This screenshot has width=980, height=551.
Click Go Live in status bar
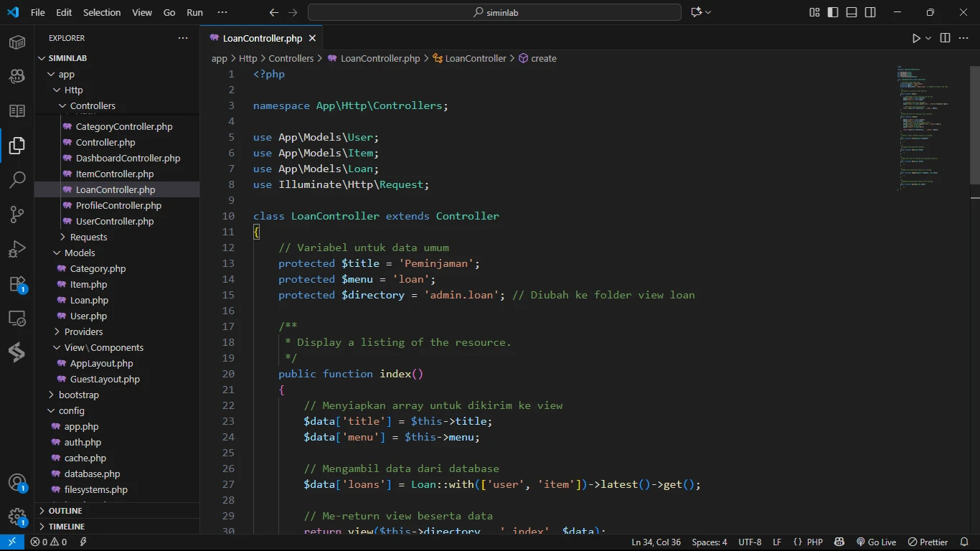point(876,542)
